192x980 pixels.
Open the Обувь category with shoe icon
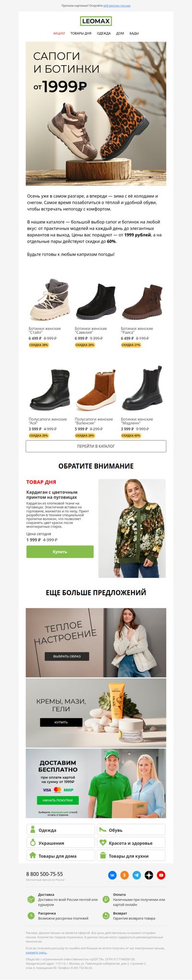131,829
